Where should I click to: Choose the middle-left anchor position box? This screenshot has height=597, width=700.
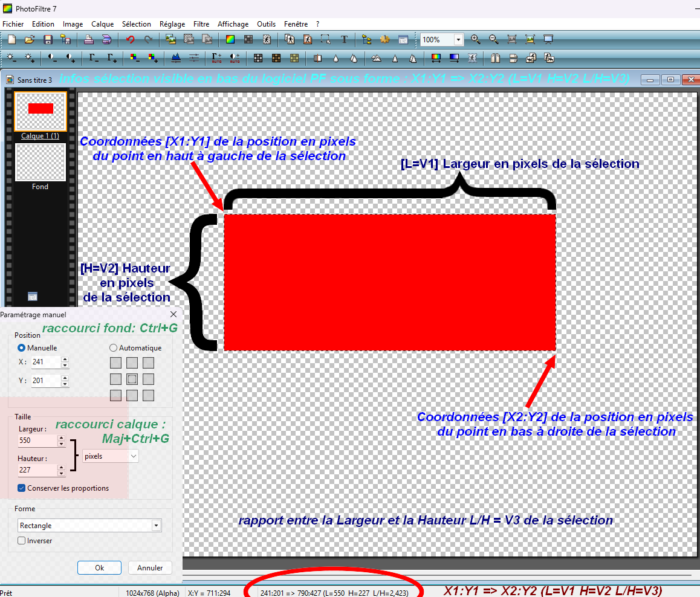click(115, 379)
